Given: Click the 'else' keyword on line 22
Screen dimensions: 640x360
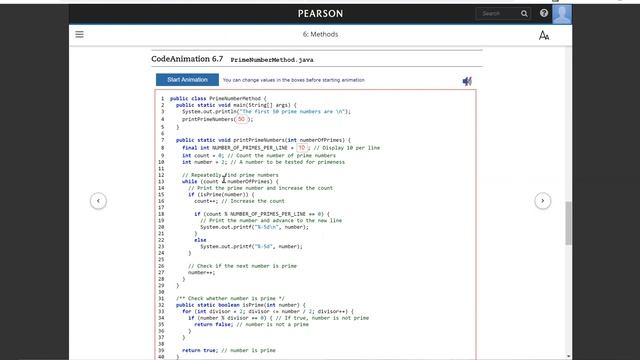Looking at the screenshot, I should pos(200,240).
